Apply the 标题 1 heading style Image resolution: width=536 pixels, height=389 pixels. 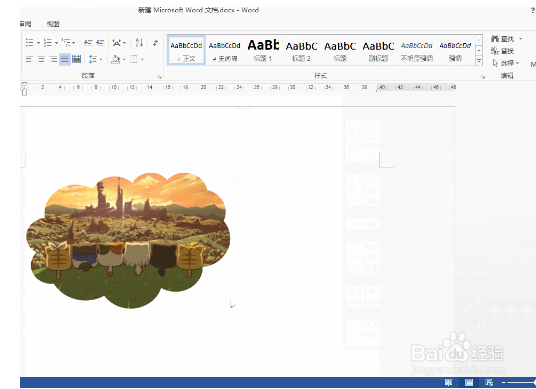[x=263, y=50]
